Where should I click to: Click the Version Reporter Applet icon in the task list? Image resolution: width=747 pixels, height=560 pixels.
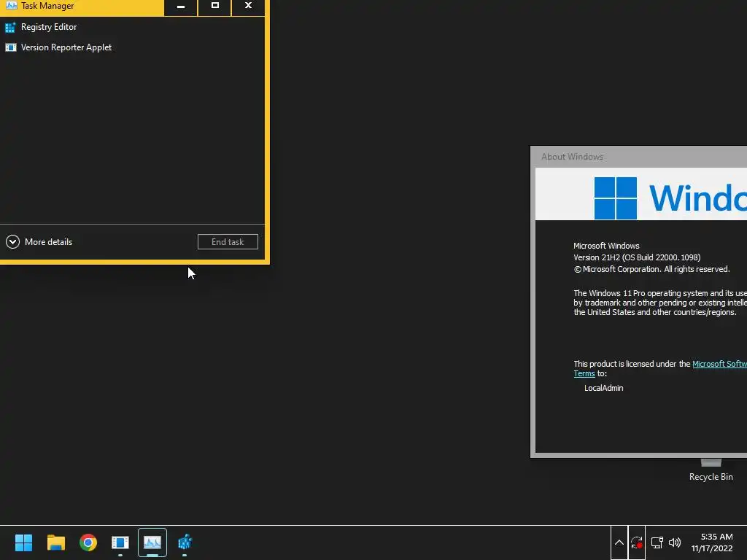tap(10, 47)
